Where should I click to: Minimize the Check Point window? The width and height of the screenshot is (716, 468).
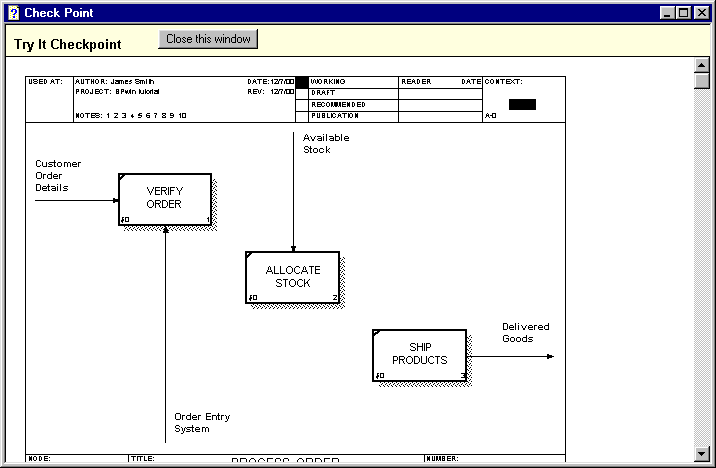[668, 13]
